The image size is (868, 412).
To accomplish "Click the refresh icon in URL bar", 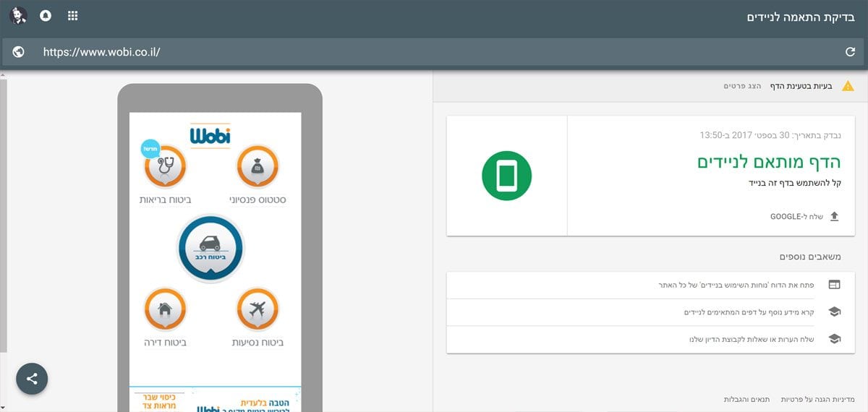I will pyautogui.click(x=850, y=52).
